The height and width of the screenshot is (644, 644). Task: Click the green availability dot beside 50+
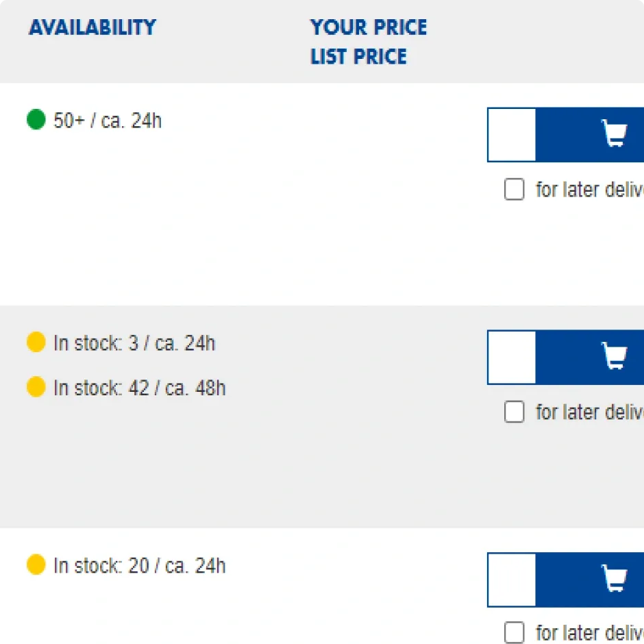coord(36,121)
